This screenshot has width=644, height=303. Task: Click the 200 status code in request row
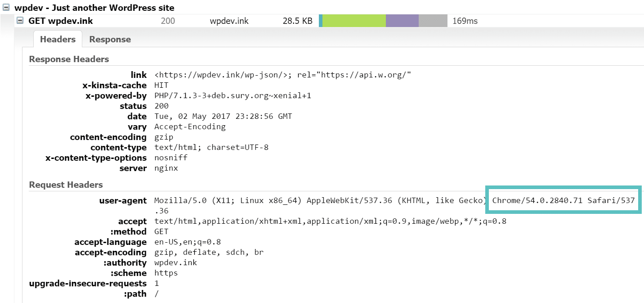coord(168,21)
